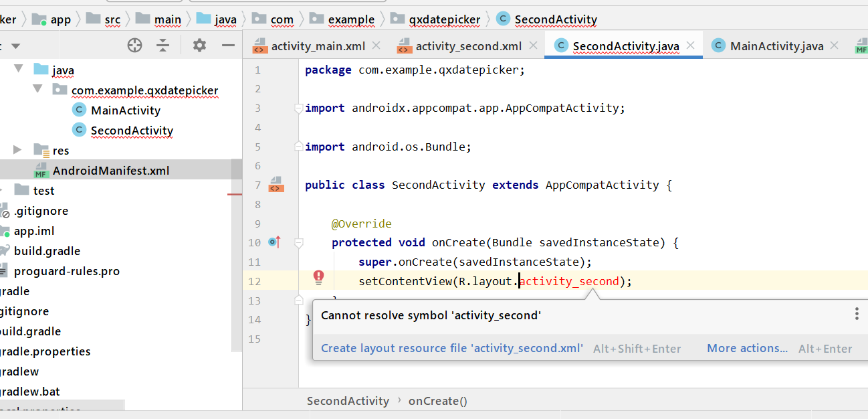The image size is (868, 419).
Task: Close the SecondActivity.java tab
Action: [x=691, y=46]
